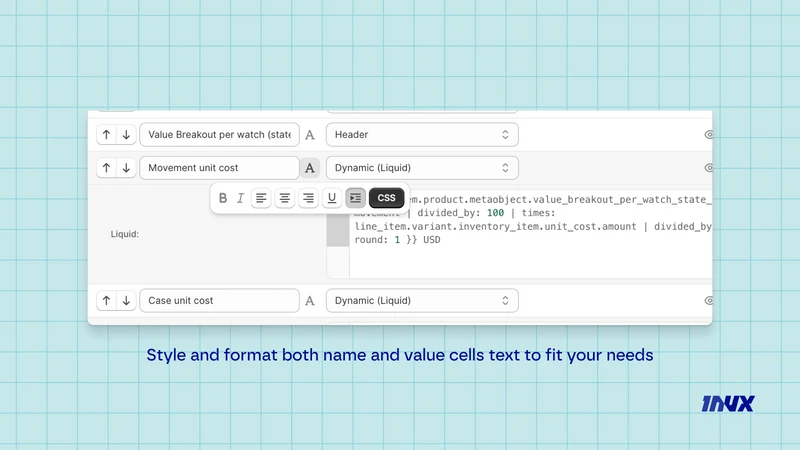Move the Movement unit cost row up
The height and width of the screenshot is (450, 800).
click(106, 168)
